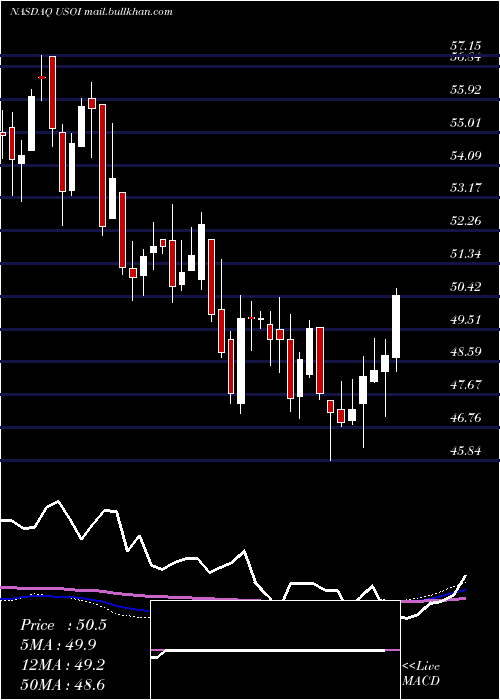Click the '12MA : 49.2' readout

click(62, 665)
